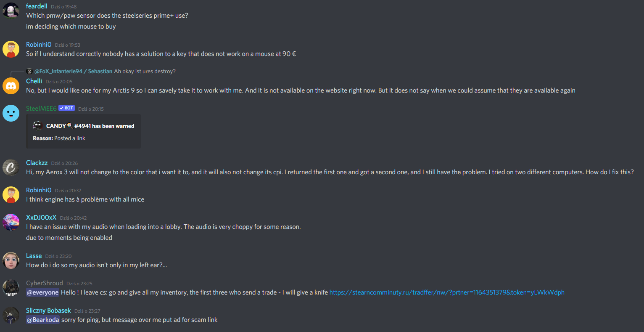This screenshot has width=644, height=332.
Task: Click the @Bearkoda mention
Action: point(43,320)
